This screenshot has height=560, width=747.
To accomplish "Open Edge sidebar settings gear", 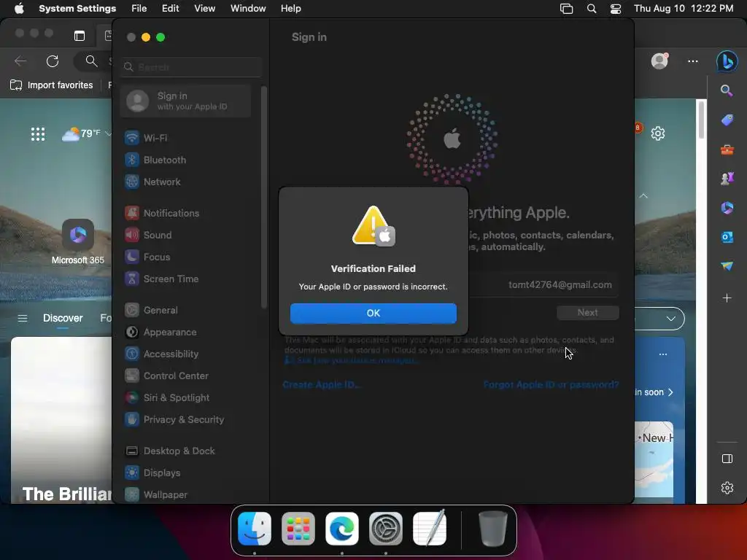I will (727, 488).
